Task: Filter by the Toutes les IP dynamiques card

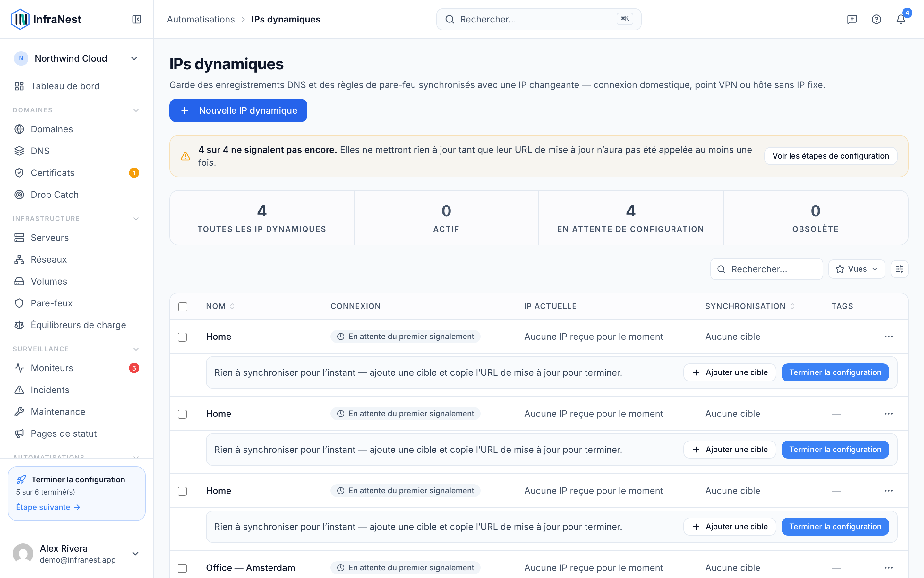Action: (262, 218)
